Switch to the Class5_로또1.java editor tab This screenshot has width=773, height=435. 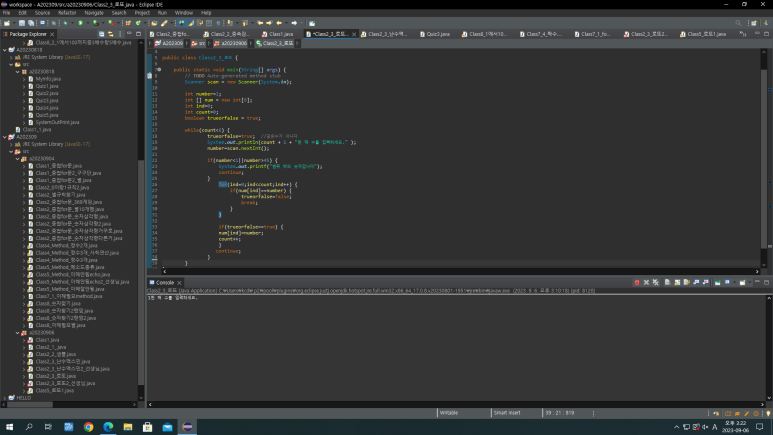pyautogui.click(x=703, y=34)
